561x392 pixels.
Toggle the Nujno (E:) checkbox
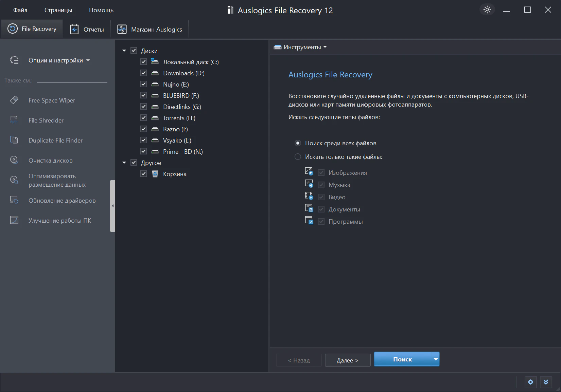(144, 84)
